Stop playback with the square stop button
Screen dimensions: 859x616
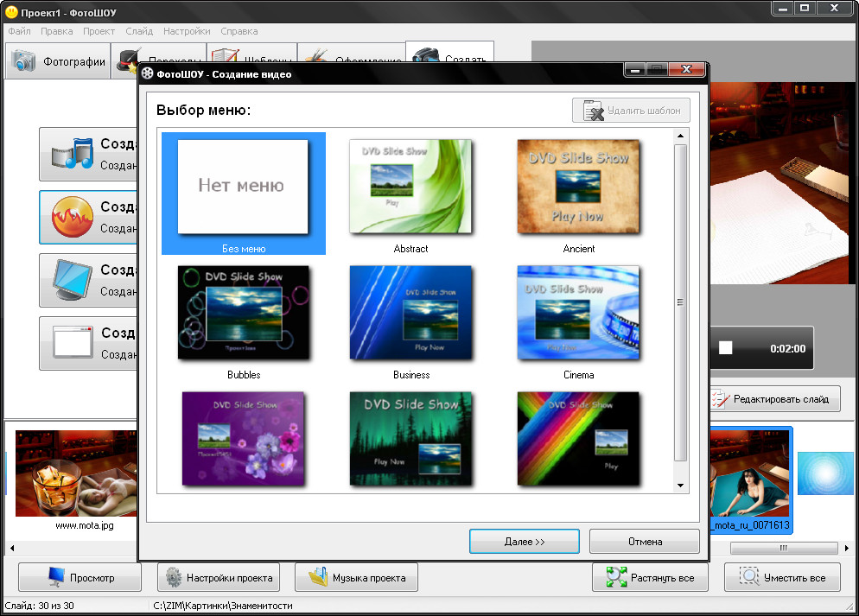pos(725,348)
